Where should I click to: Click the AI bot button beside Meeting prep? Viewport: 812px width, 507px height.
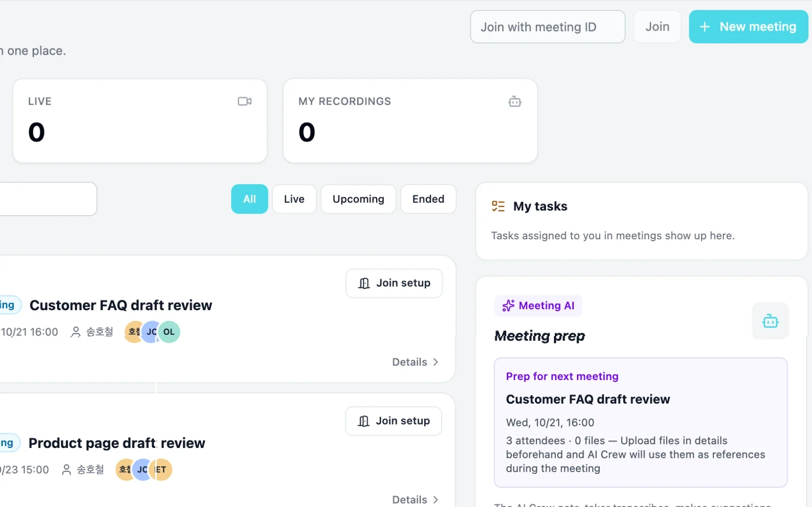[770, 321]
